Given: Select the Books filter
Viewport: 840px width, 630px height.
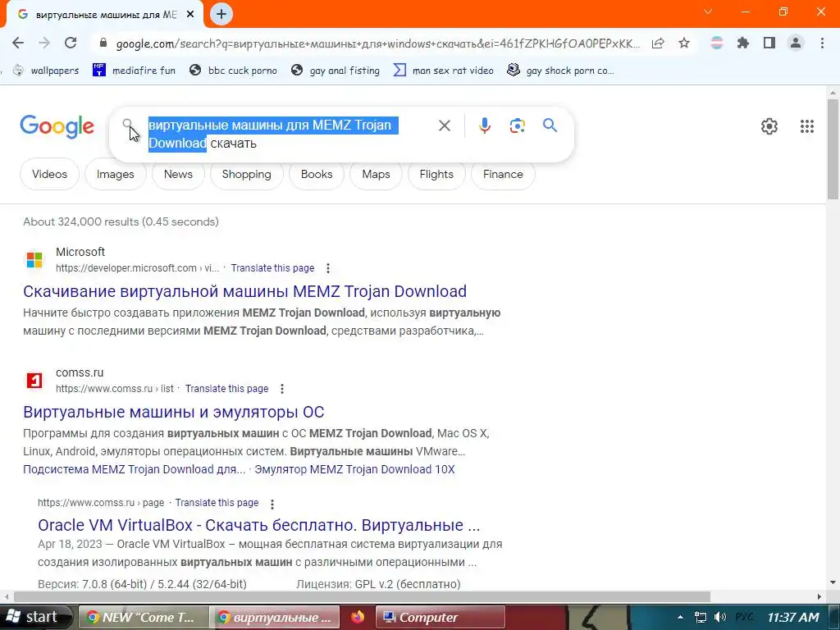Looking at the screenshot, I should click(x=317, y=174).
